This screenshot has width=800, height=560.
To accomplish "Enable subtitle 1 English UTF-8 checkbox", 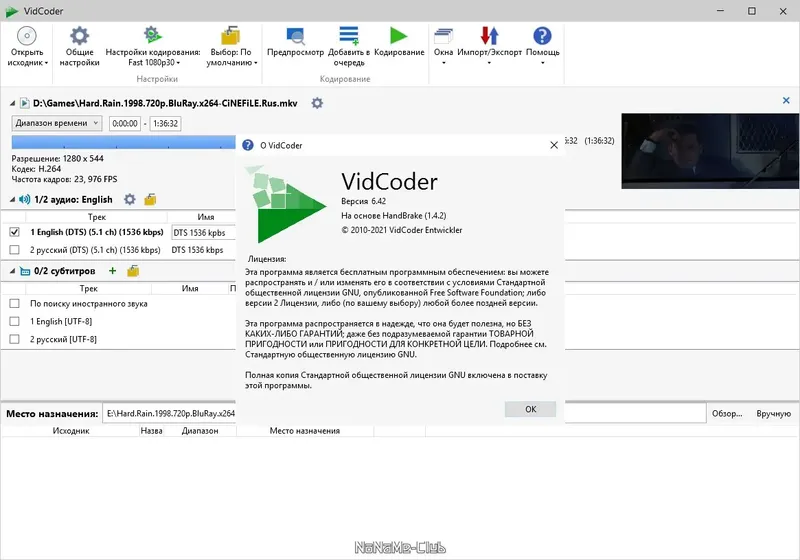I will pyautogui.click(x=14, y=321).
